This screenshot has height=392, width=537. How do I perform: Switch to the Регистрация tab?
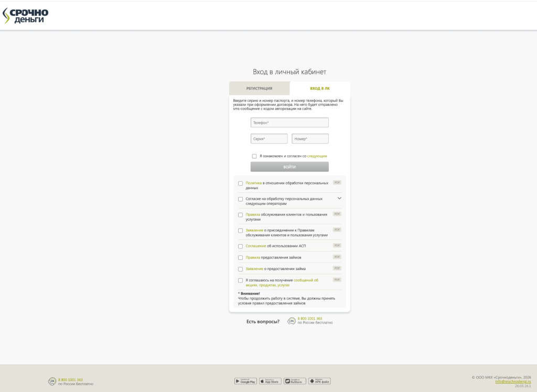(x=259, y=89)
